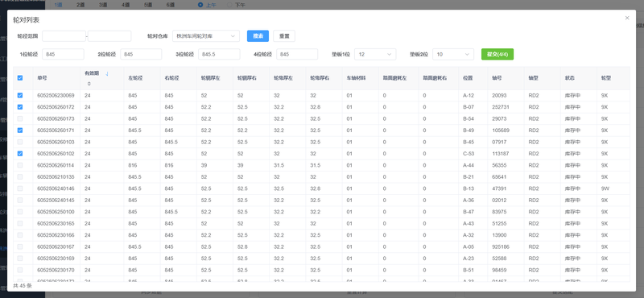Open the 轮对仓库 warehouse dropdown

[x=206, y=36]
